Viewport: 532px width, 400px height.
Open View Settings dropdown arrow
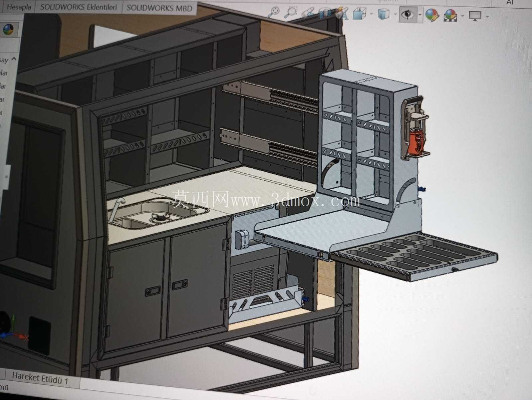[x=487, y=16]
